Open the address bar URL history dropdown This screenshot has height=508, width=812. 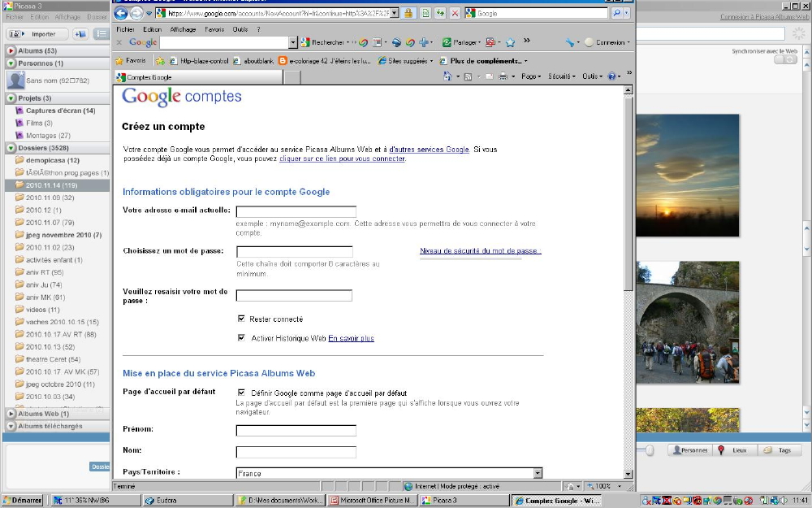[395, 14]
